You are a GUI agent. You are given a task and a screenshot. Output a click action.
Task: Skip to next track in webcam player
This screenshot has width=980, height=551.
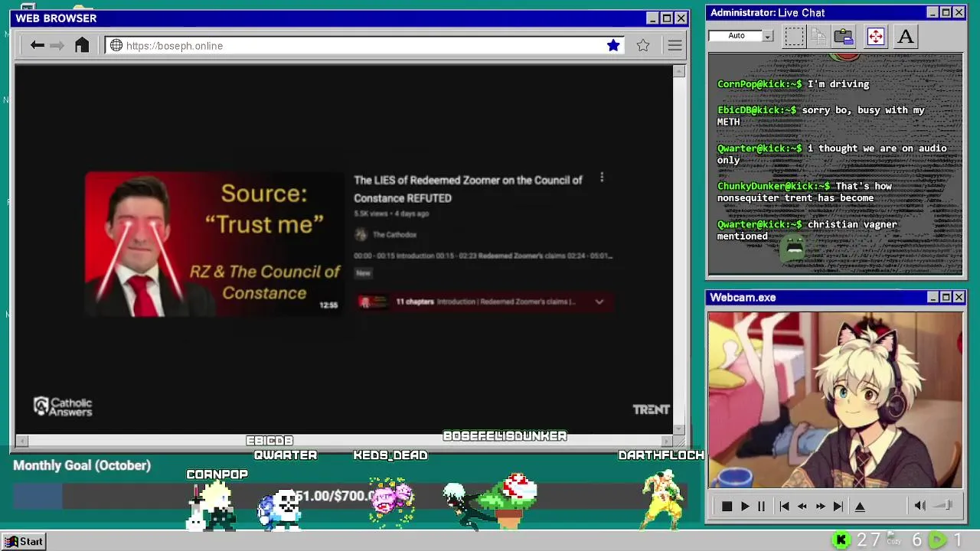[x=838, y=506]
